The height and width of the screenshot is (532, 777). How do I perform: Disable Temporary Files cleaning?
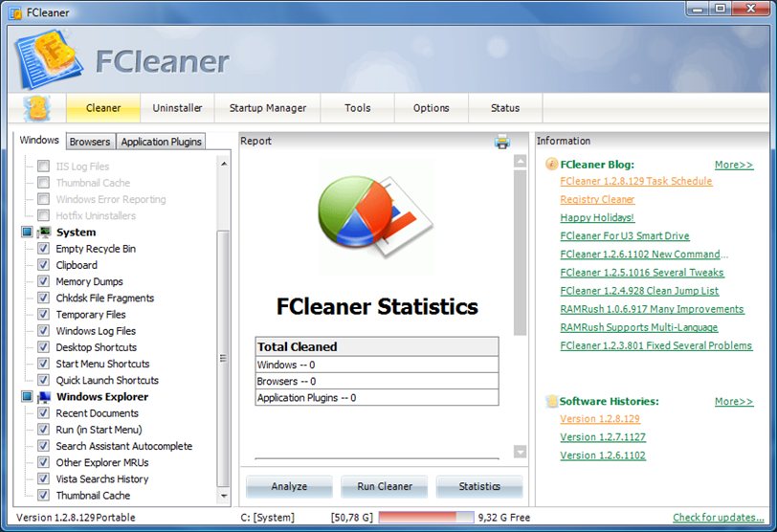coord(44,314)
